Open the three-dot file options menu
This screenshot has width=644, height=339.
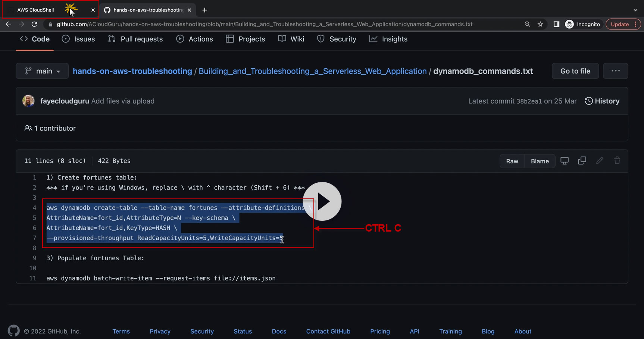click(616, 71)
